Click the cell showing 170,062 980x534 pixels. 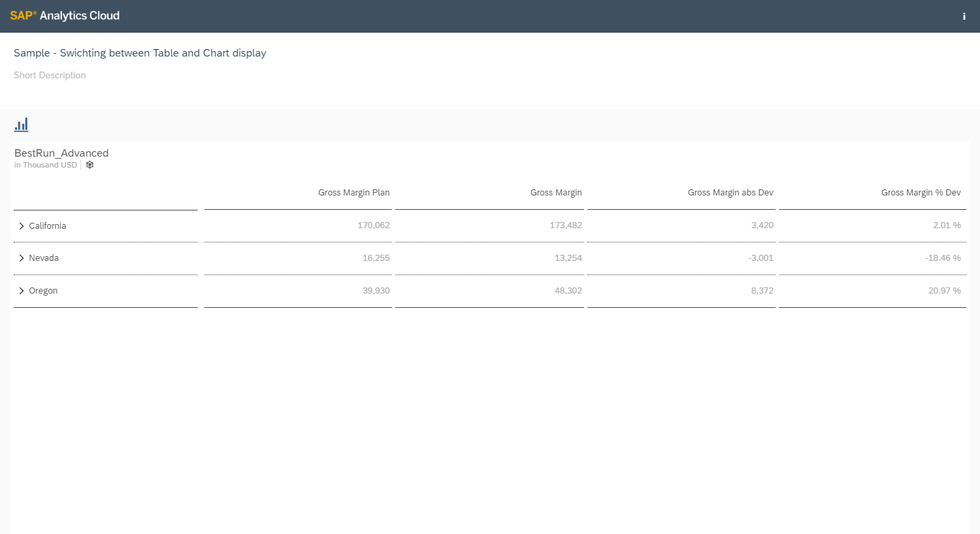click(373, 225)
